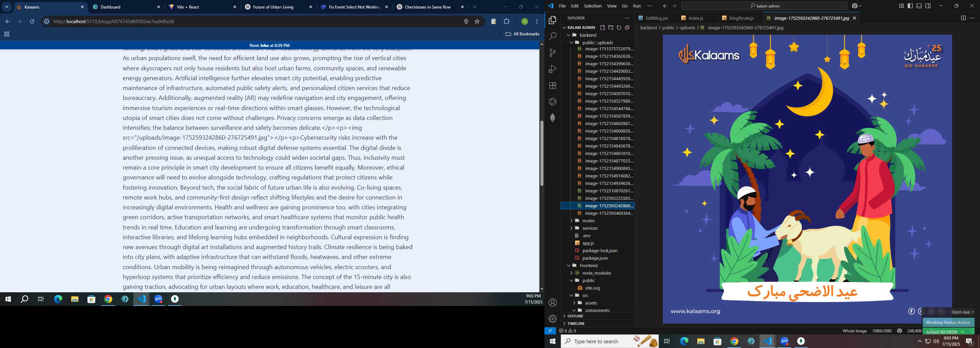The height and width of the screenshot is (348, 980).
Task: Open the Source Control view in VS Code
Action: (x=553, y=53)
